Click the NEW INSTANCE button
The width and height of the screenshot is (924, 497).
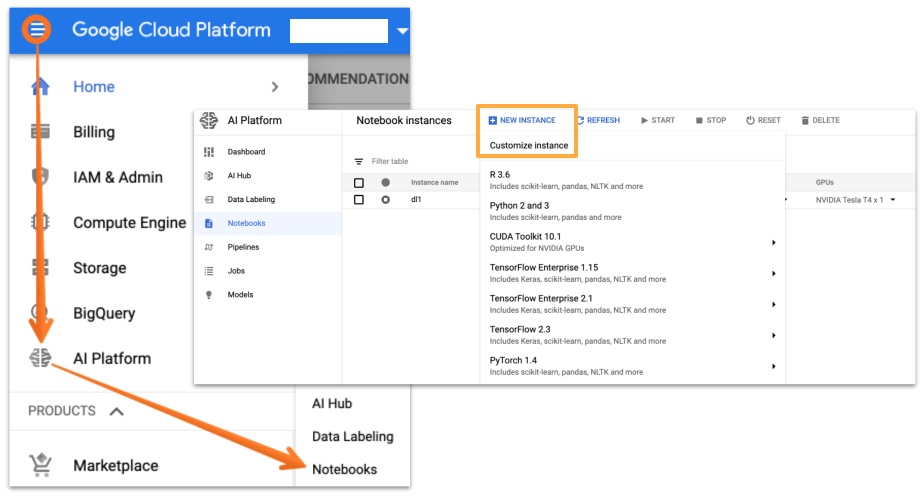pyautogui.click(x=522, y=120)
